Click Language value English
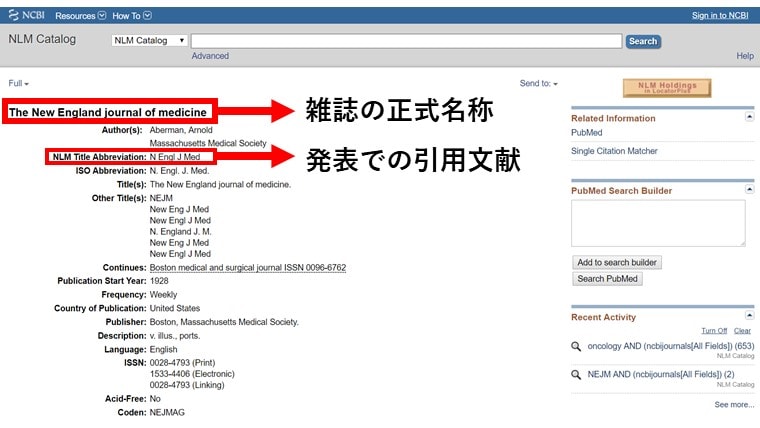Image resolution: width=760 pixels, height=428 pixels. 163,349
